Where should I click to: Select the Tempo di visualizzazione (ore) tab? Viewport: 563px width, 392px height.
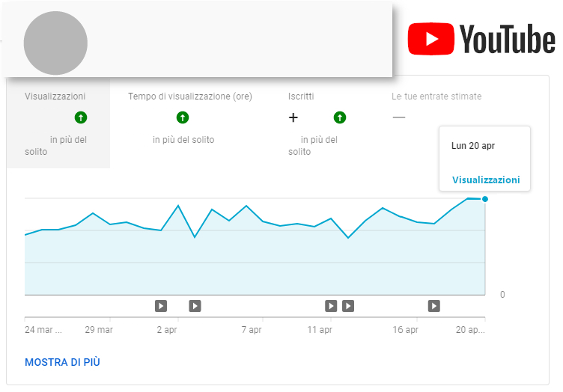(x=190, y=123)
